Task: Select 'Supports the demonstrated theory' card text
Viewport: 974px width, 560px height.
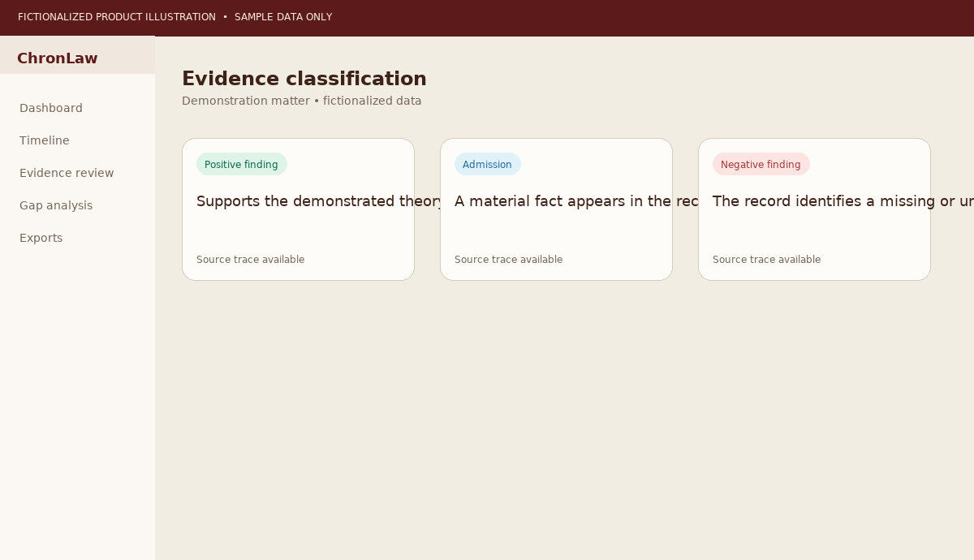Action: [x=320, y=201]
